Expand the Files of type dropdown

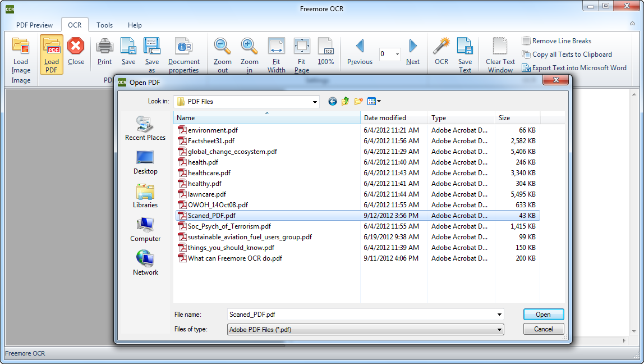499,329
